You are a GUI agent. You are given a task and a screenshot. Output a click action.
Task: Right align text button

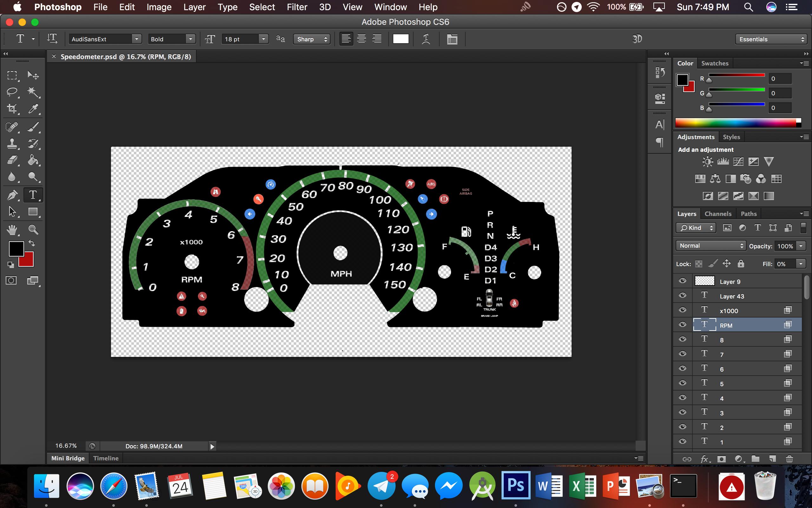click(x=377, y=39)
